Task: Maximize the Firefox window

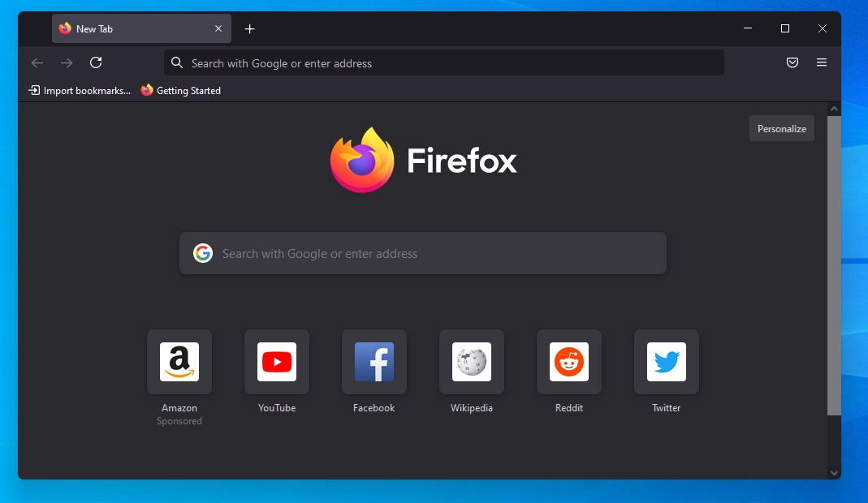Action: (785, 28)
